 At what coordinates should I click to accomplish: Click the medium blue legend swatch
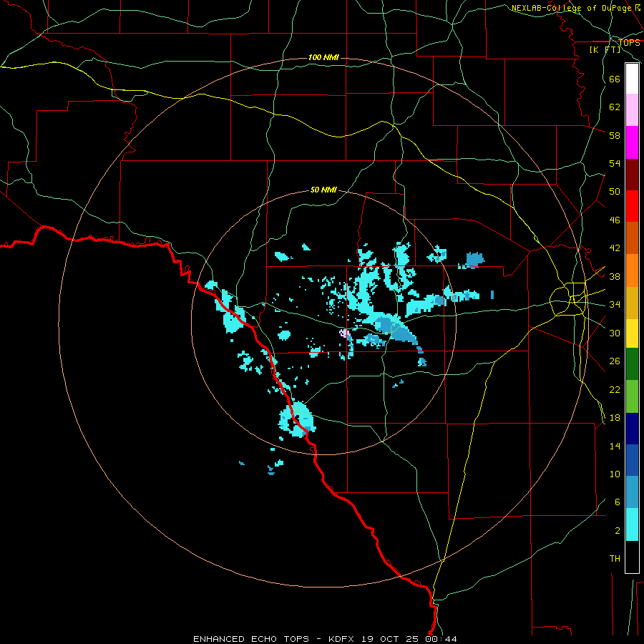(632, 460)
